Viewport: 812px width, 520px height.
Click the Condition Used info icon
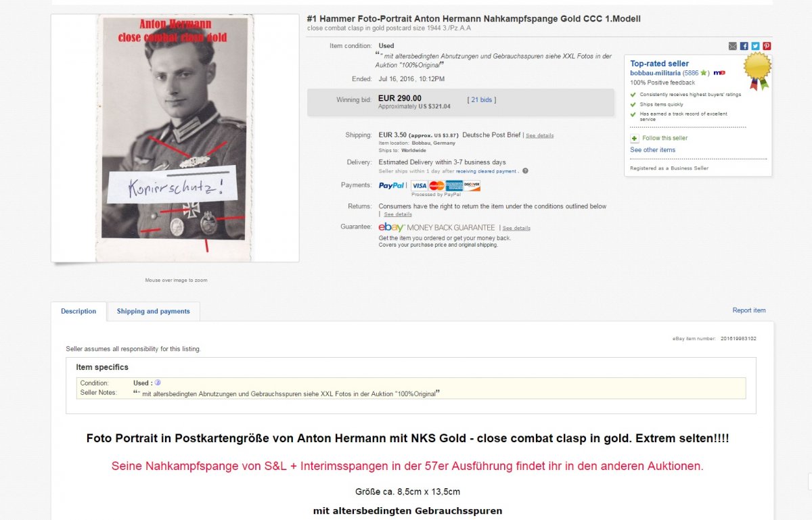pos(158,383)
